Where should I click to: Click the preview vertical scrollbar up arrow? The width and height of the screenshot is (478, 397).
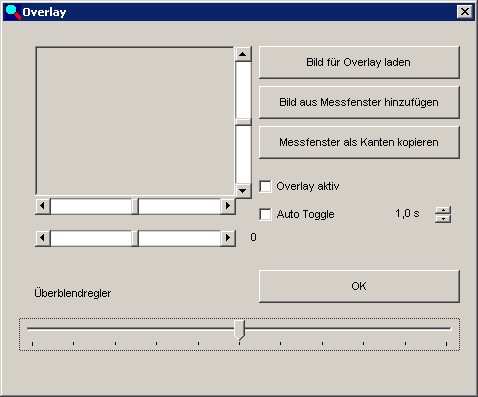(x=243, y=54)
